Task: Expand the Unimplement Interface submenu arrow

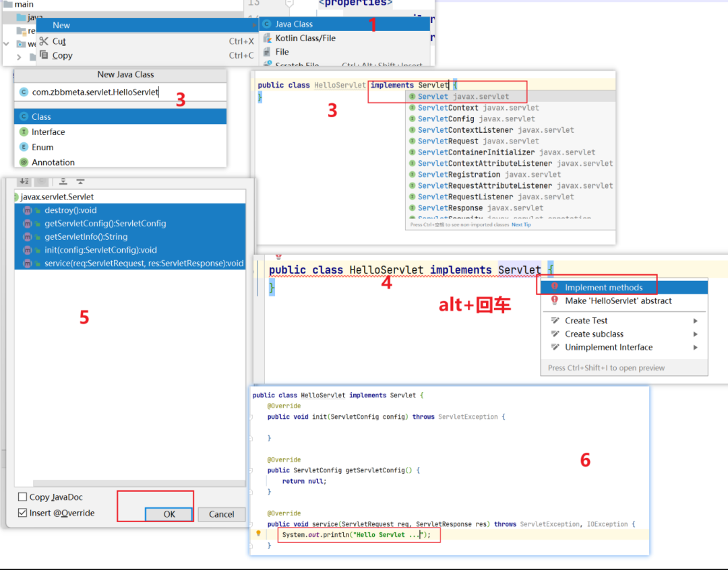Action: pos(695,347)
